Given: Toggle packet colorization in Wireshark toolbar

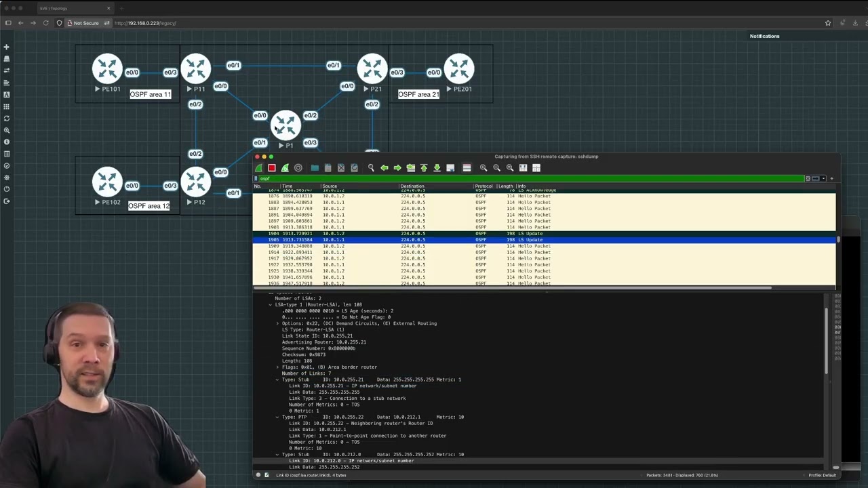Looking at the screenshot, I should (x=467, y=168).
